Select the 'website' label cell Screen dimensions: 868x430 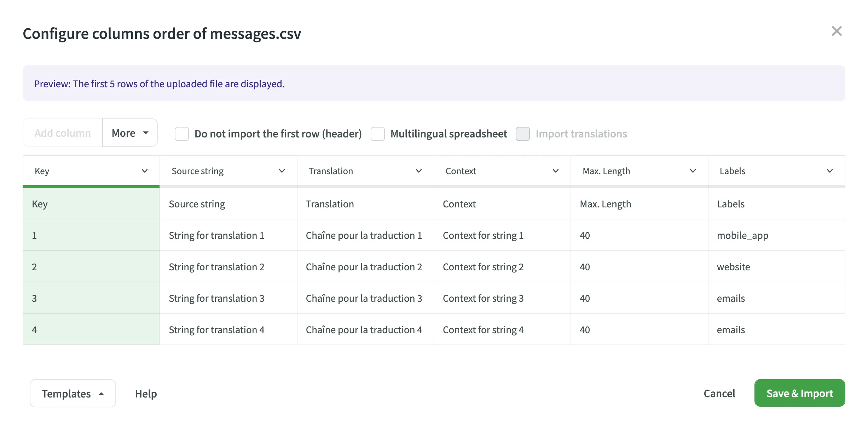pos(776,267)
